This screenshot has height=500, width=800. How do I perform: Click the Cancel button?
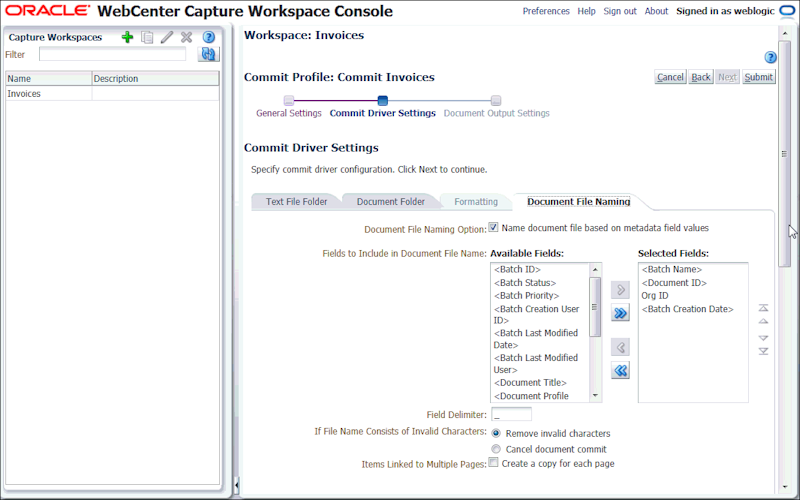pyautogui.click(x=670, y=77)
